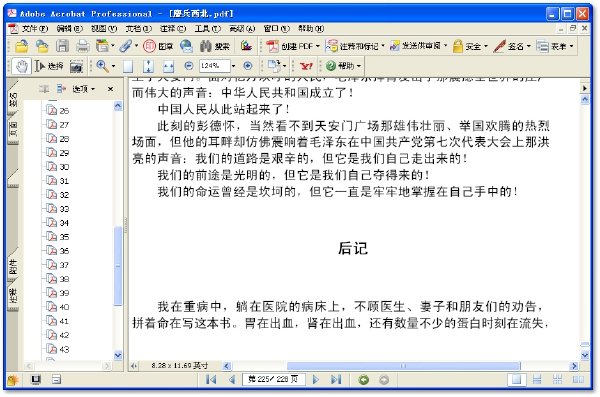Go to the previous page
This screenshot has height=397, width=600.
coord(232,379)
